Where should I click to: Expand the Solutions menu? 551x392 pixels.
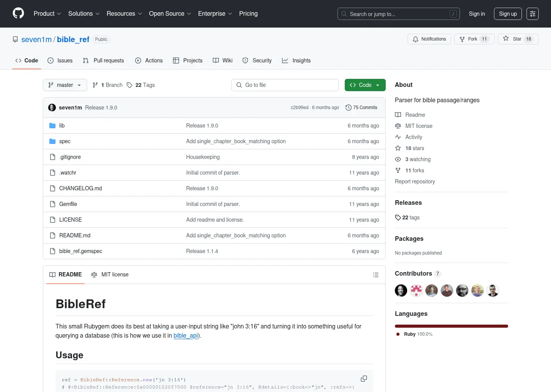point(84,13)
